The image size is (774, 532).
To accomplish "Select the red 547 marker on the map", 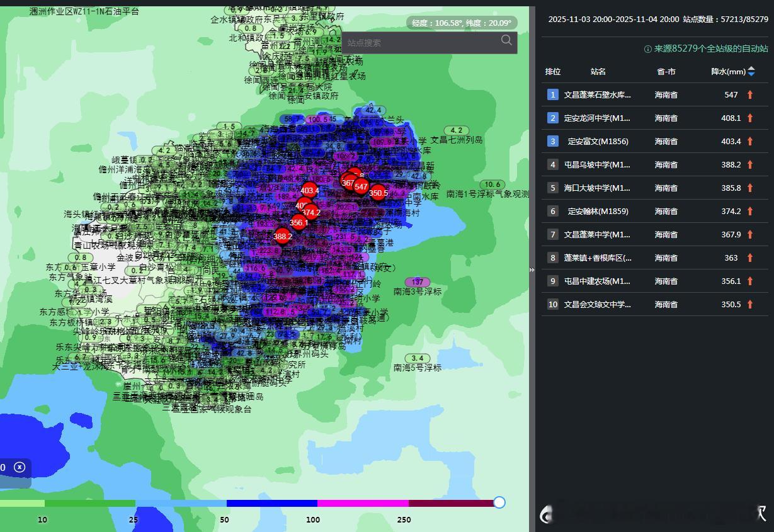I will (361, 186).
